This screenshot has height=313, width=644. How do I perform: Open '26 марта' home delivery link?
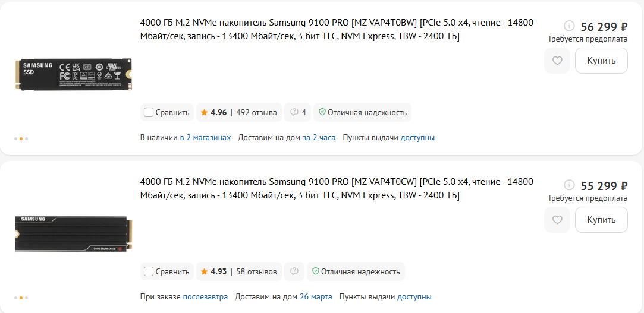click(x=316, y=296)
